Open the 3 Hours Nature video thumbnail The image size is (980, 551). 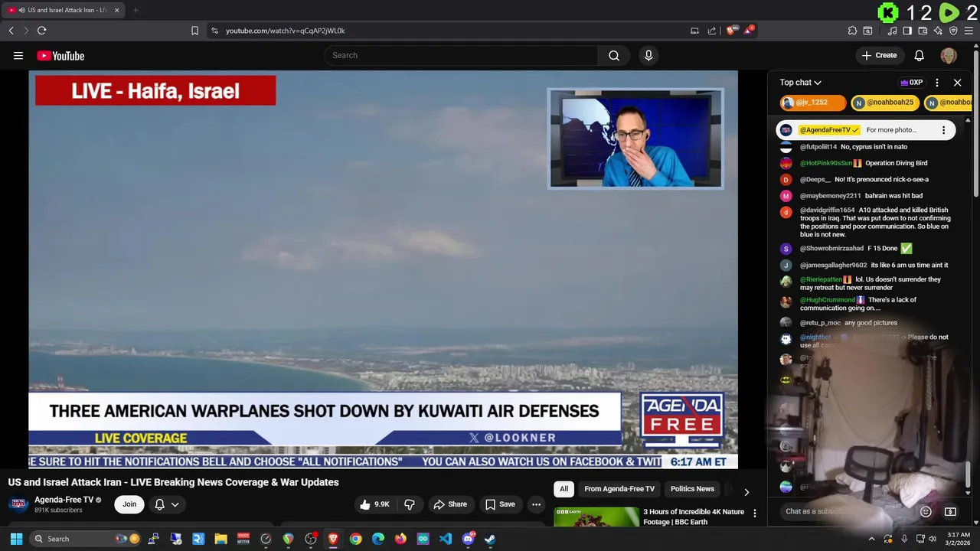(x=596, y=517)
